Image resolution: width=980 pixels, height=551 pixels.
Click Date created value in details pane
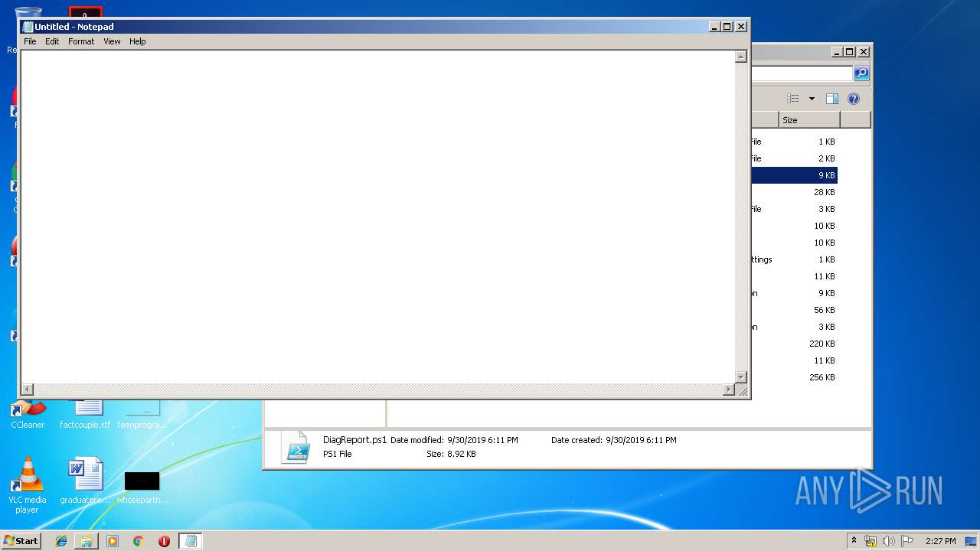[x=641, y=440]
